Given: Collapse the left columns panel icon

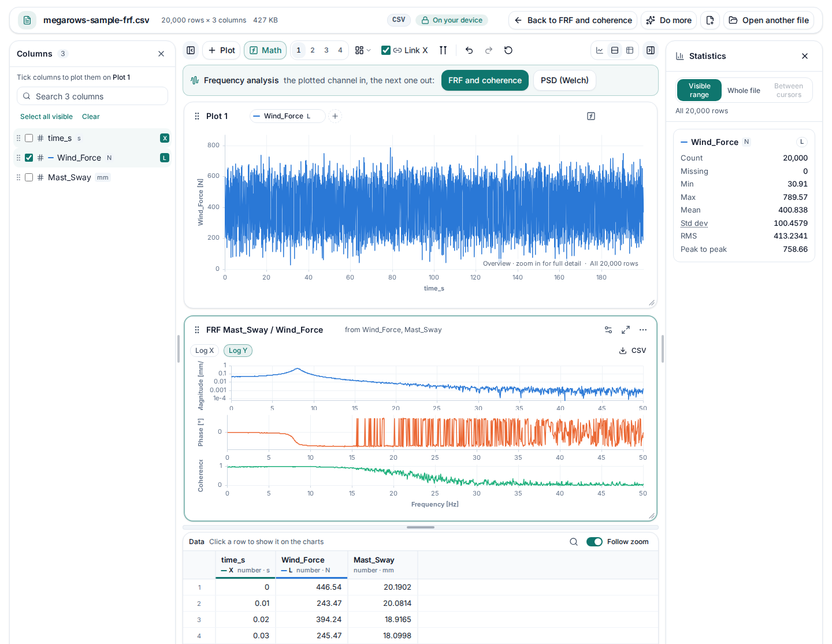Looking at the screenshot, I should pos(191,50).
